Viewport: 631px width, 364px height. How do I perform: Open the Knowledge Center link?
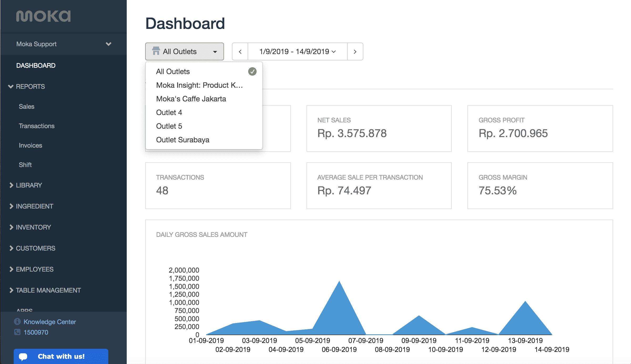click(50, 322)
